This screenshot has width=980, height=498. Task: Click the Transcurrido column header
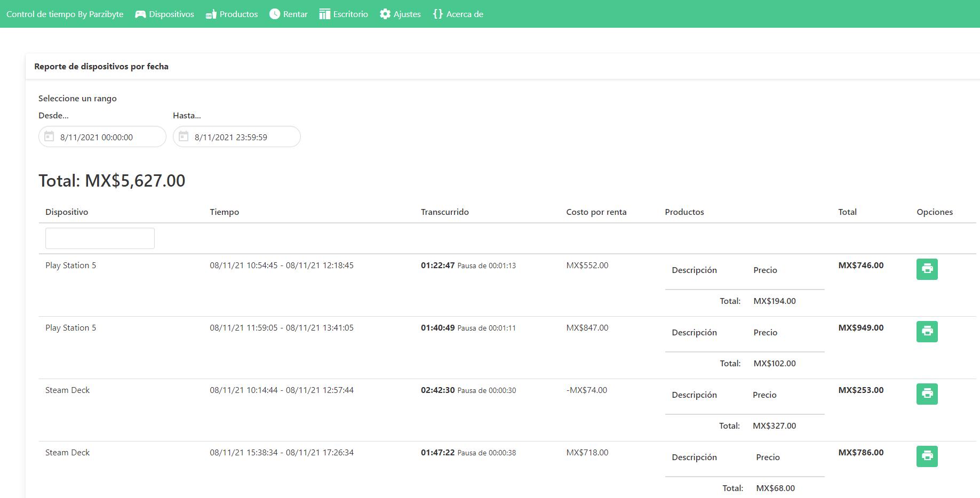coord(444,212)
